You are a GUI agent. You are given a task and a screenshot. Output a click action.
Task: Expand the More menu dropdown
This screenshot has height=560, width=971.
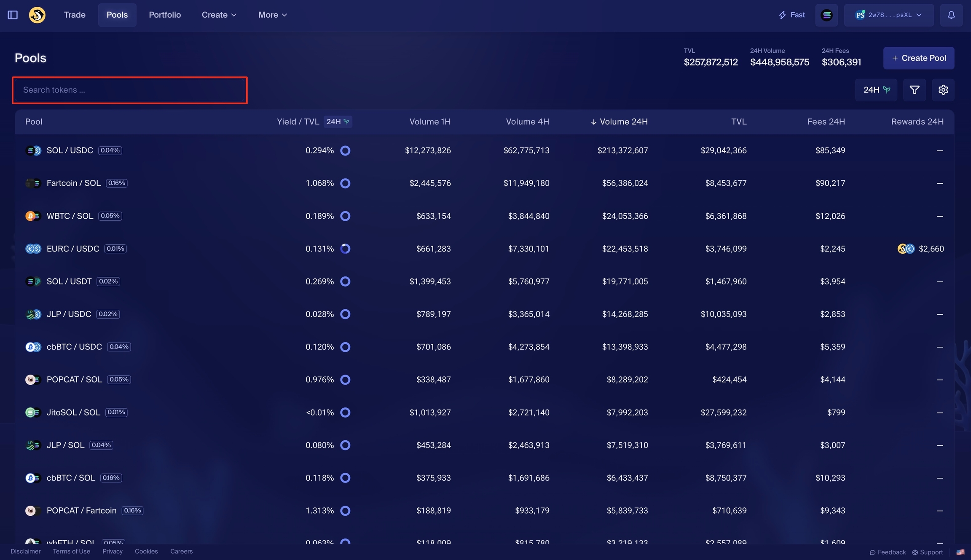click(272, 14)
